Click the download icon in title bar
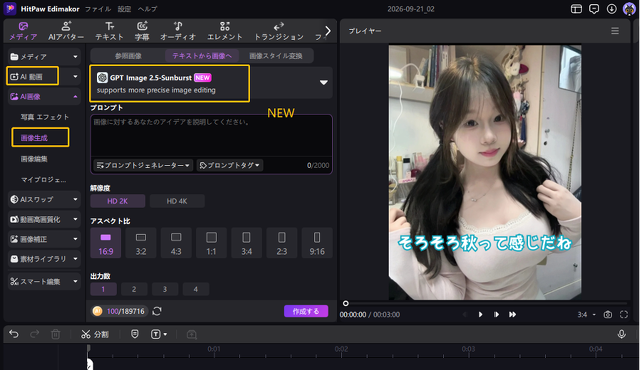 (x=611, y=9)
